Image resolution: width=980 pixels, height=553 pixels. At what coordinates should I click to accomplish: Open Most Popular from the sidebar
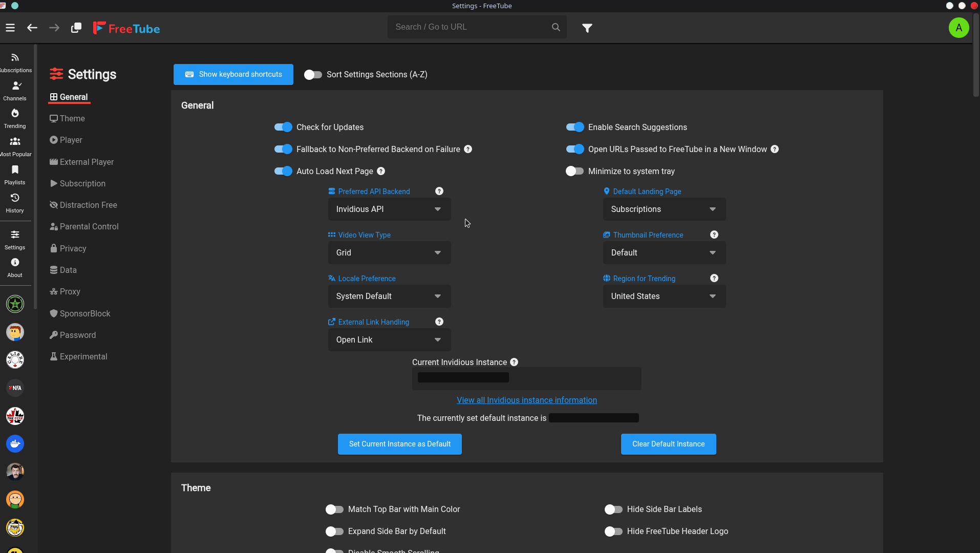point(15,147)
